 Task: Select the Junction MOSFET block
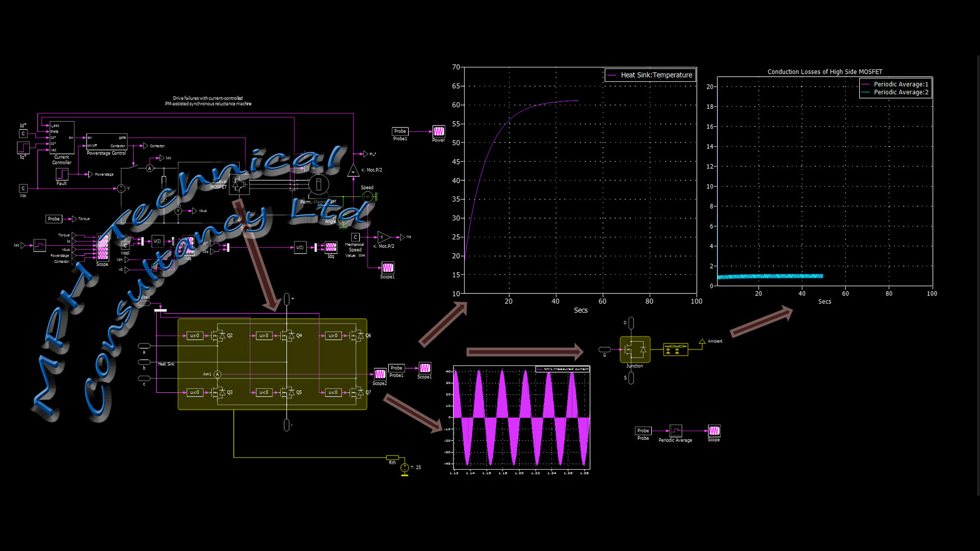click(635, 349)
